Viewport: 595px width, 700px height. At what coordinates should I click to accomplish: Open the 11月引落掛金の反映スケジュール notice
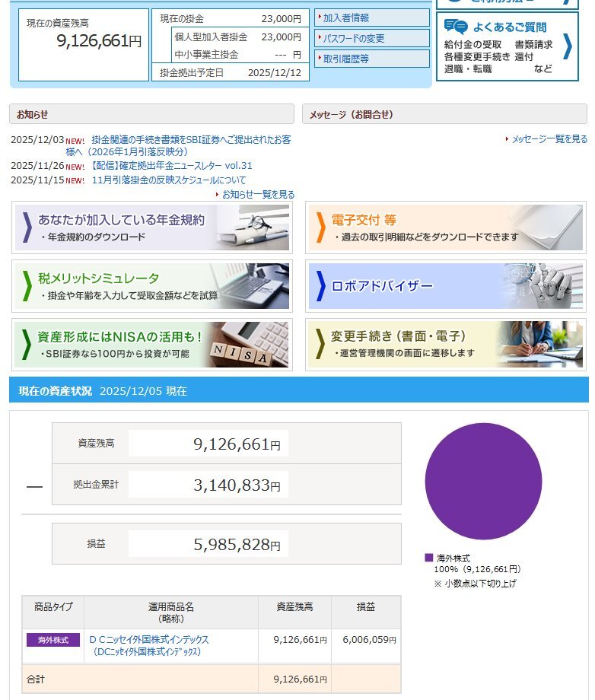(169, 180)
